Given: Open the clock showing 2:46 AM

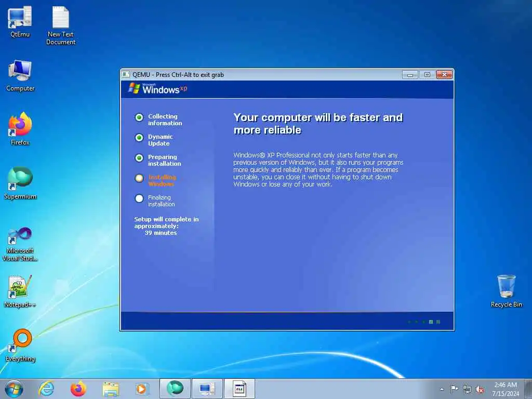Looking at the screenshot, I should click(x=506, y=389).
